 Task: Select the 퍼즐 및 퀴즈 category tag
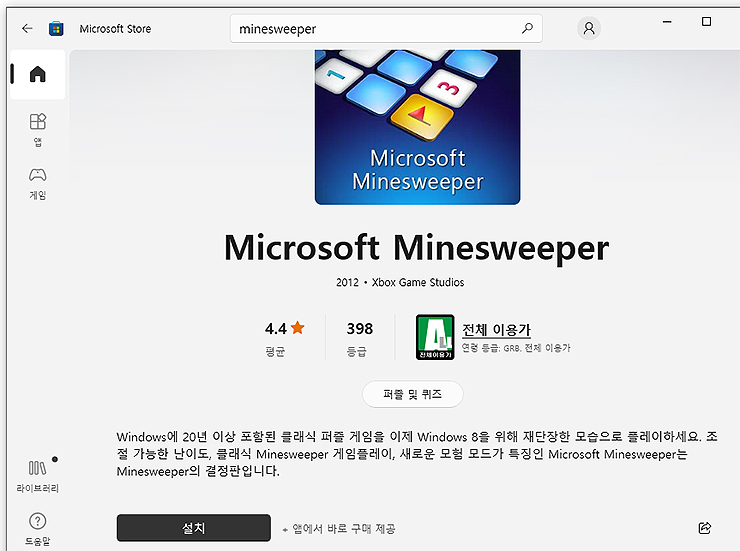click(x=412, y=394)
